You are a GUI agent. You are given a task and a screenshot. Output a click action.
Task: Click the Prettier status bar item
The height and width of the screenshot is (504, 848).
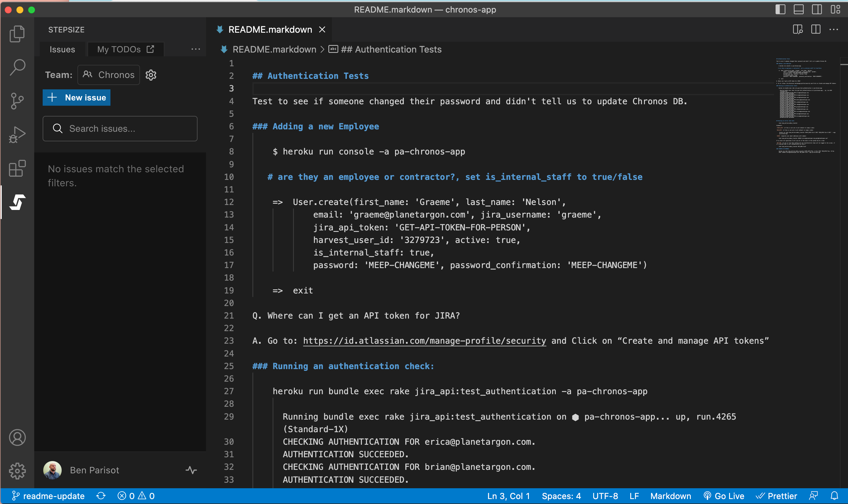[x=776, y=496]
